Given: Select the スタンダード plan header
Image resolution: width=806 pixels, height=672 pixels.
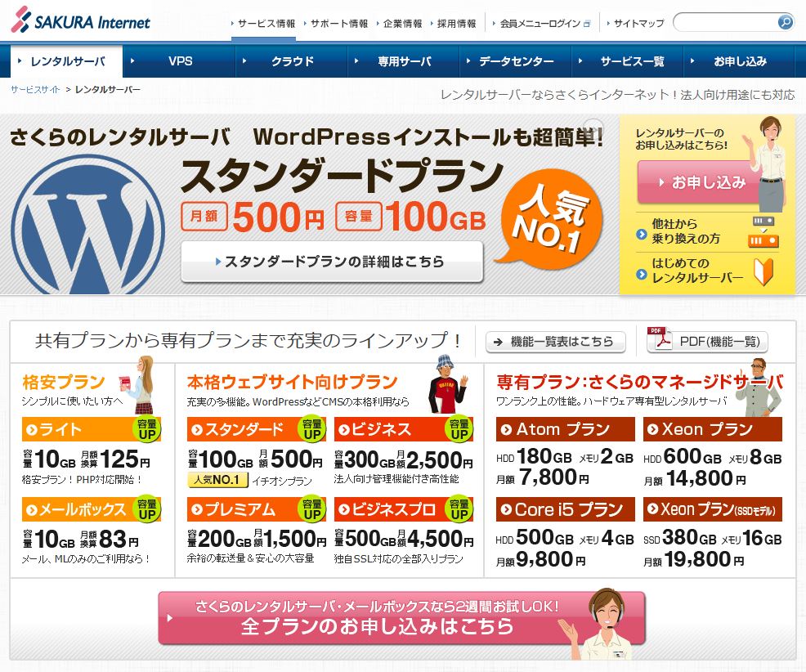Looking at the screenshot, I should tap(256, 429).
